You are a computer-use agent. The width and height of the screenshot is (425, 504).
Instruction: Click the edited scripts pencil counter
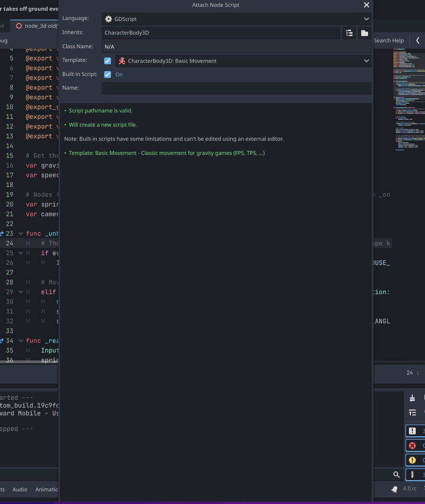tap(413, 475)
